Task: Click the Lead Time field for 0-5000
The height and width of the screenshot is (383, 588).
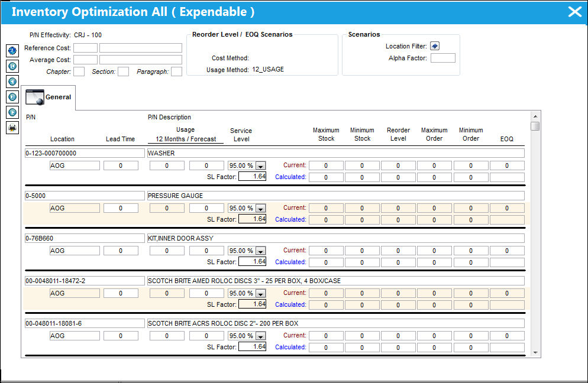Action: (x=121, y=208)
